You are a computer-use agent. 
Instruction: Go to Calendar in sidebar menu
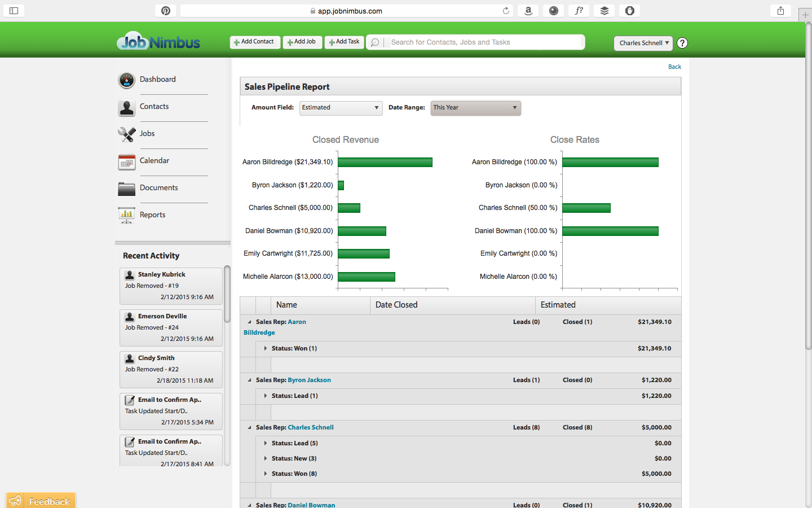155,161
